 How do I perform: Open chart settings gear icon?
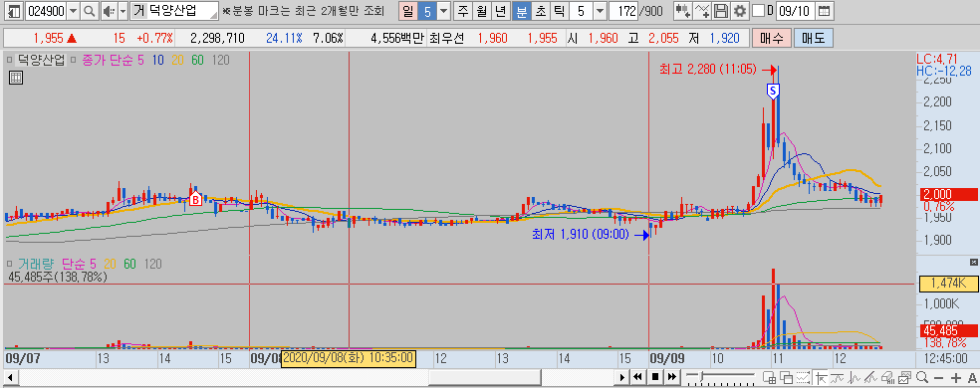click(x=739, y=11)
